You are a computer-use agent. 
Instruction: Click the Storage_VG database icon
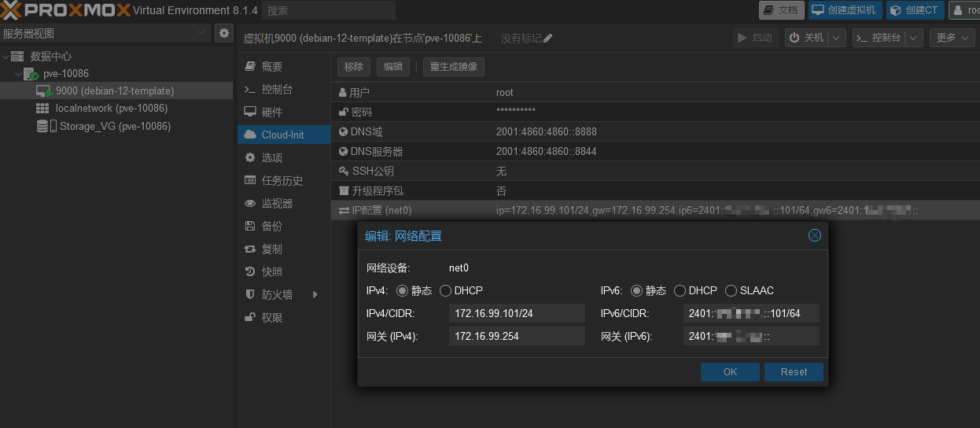42,126
